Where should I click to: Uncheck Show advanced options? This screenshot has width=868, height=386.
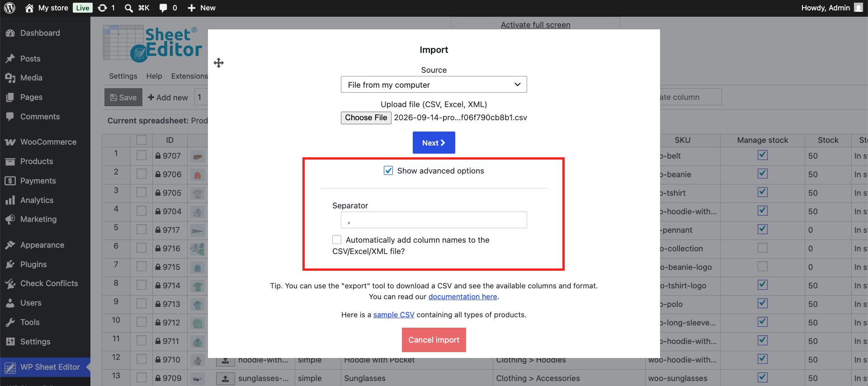point(388,170)
